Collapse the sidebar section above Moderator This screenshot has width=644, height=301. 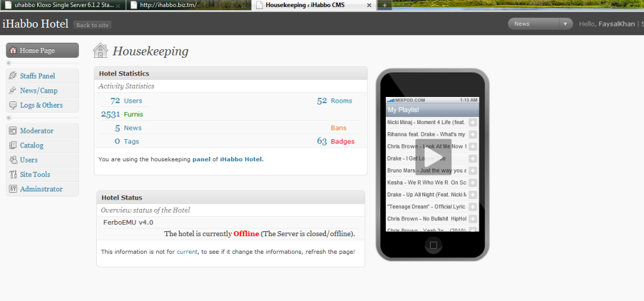pyautogui.click(x=9, y=118)
